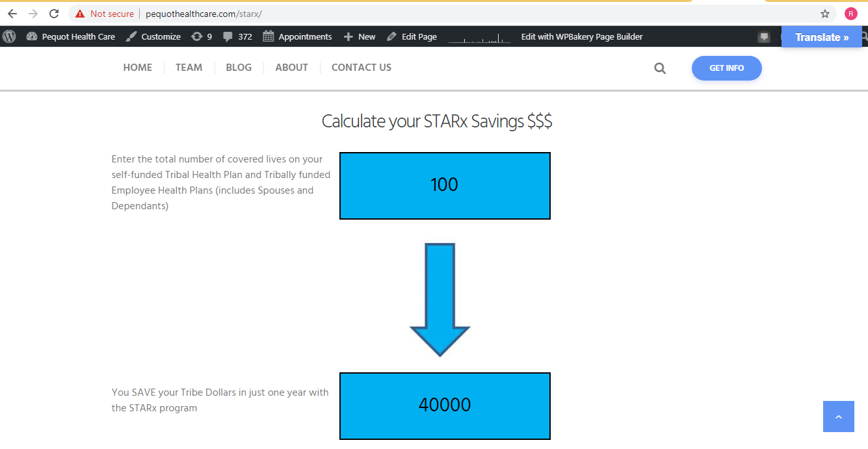Click the Translate » button
Image resolution: width=868 pixels, height=449 pixels.
[822, 37]
